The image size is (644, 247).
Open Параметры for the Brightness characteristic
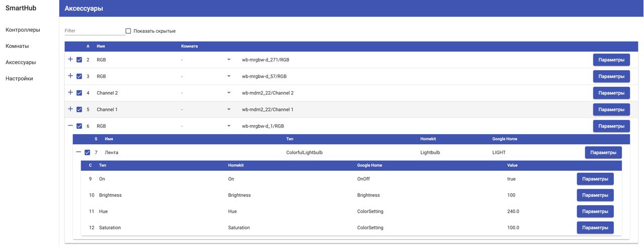[595, 195]
